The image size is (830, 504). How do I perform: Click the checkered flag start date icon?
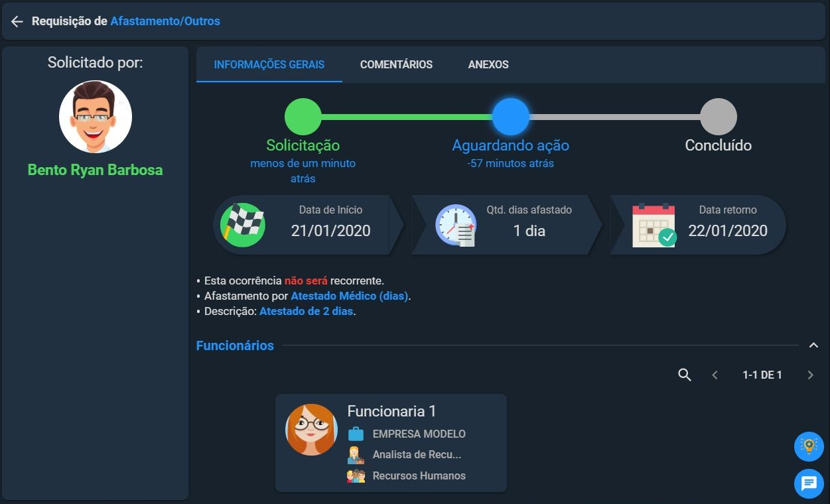point(243,225)
